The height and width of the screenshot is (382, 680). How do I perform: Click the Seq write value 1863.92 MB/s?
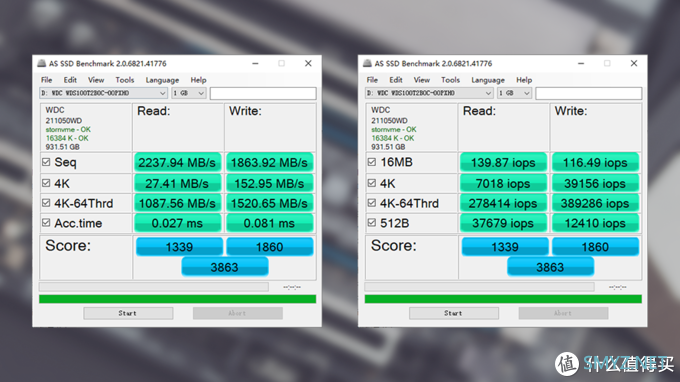pos(269,163)
